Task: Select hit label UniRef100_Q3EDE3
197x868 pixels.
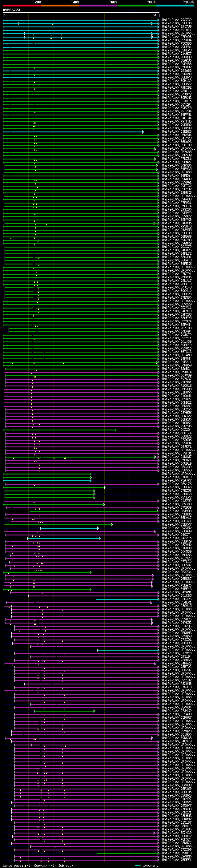Action: pyautogui.click(x=177, y=132)
